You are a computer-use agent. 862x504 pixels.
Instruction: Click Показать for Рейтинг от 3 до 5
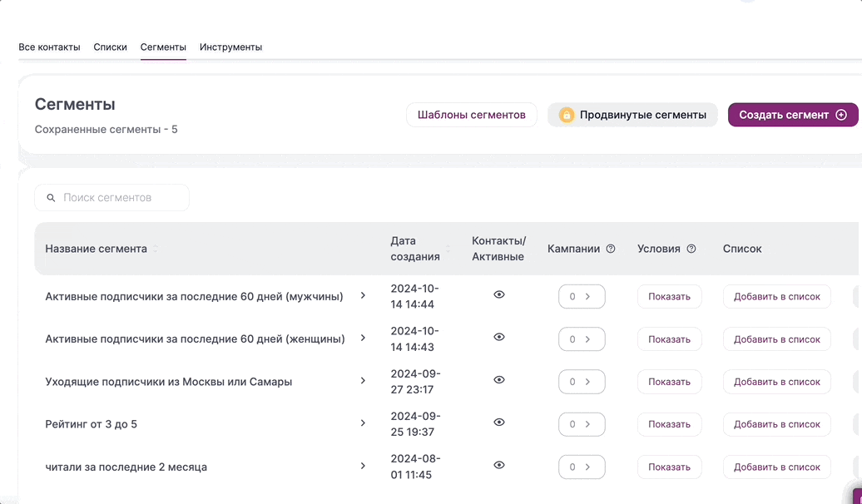tap(670, 424)
